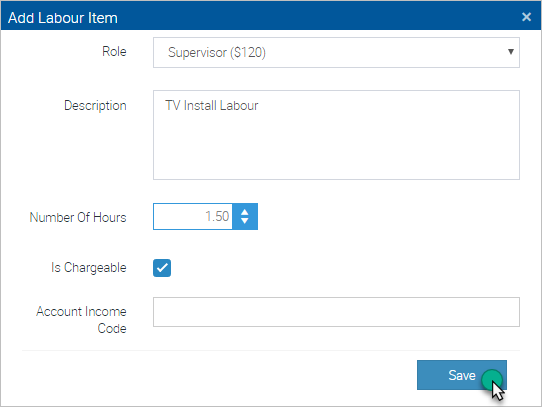Decrease hours with the down arrow
The height and width of the screenshot is (407, 542).
pos(245,221)
